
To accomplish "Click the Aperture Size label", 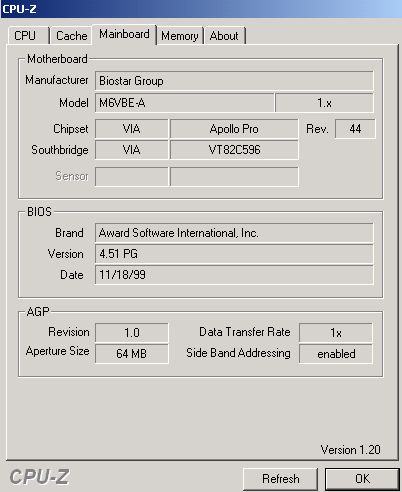I will click(x=58, y=351).
